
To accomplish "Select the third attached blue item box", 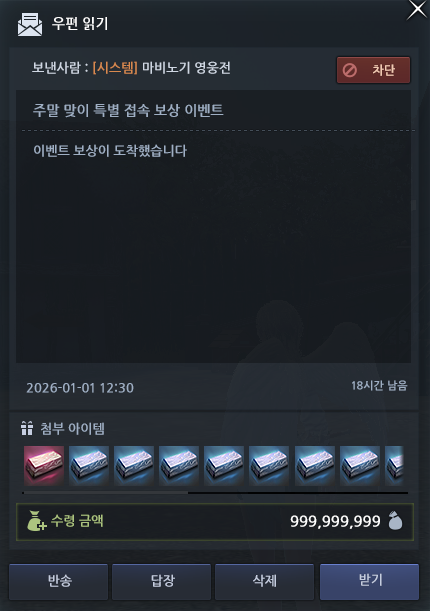I will pyautogui.click(x=134, y=466).
